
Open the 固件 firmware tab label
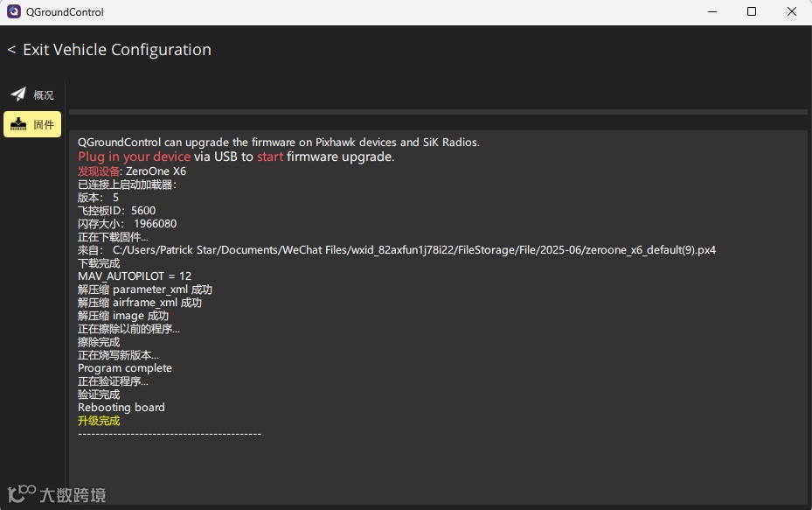tap(44, 125)
